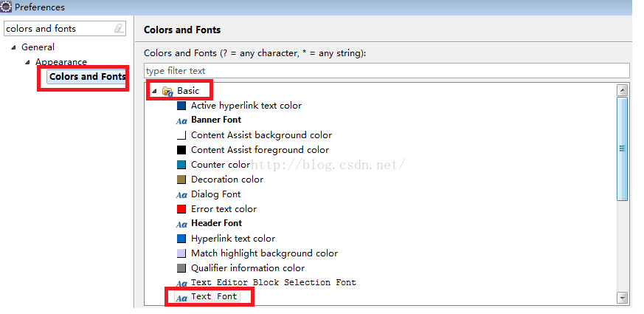This screenshot has width=644, height=314.
Task: Select the Hyperlink text color entry
Action: point(233,239)
